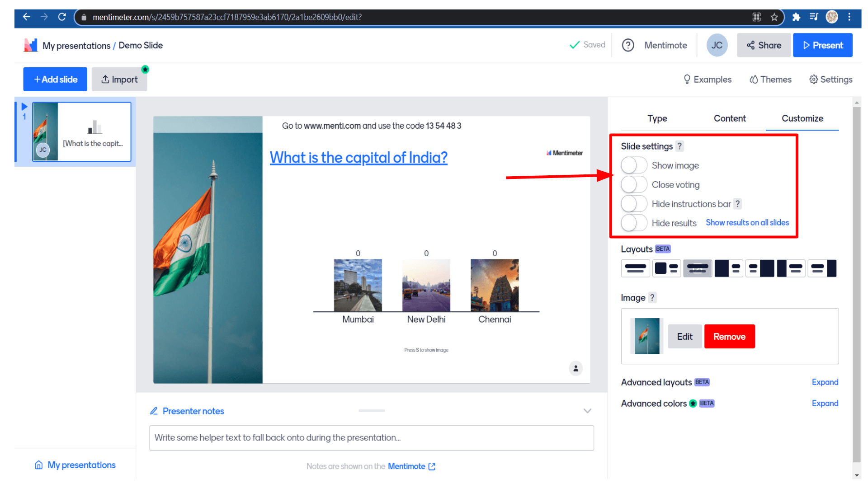868x488 pixels.
Task: Click the JC user avatar
Action: [x=717, y=45]
